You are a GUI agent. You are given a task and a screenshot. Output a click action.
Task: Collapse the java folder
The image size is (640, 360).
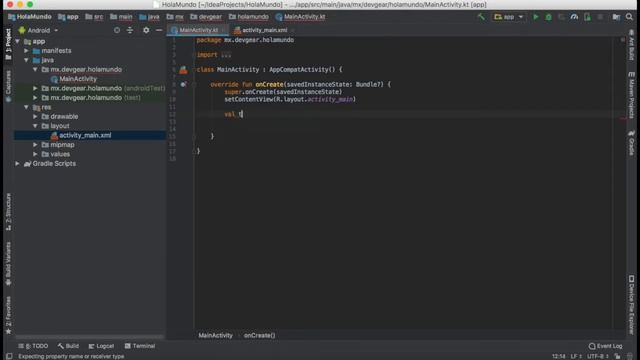[x=27, y=60]
